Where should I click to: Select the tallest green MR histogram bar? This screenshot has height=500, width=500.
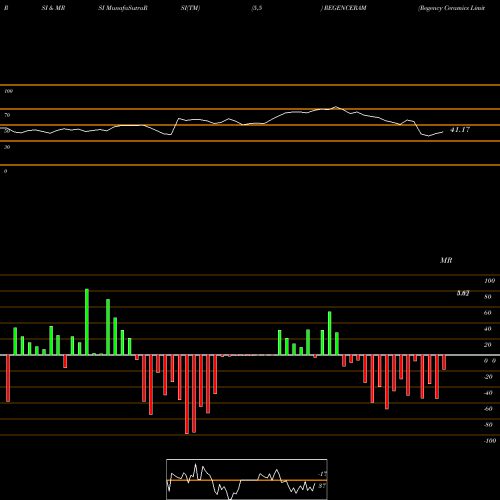pos(87,322)
